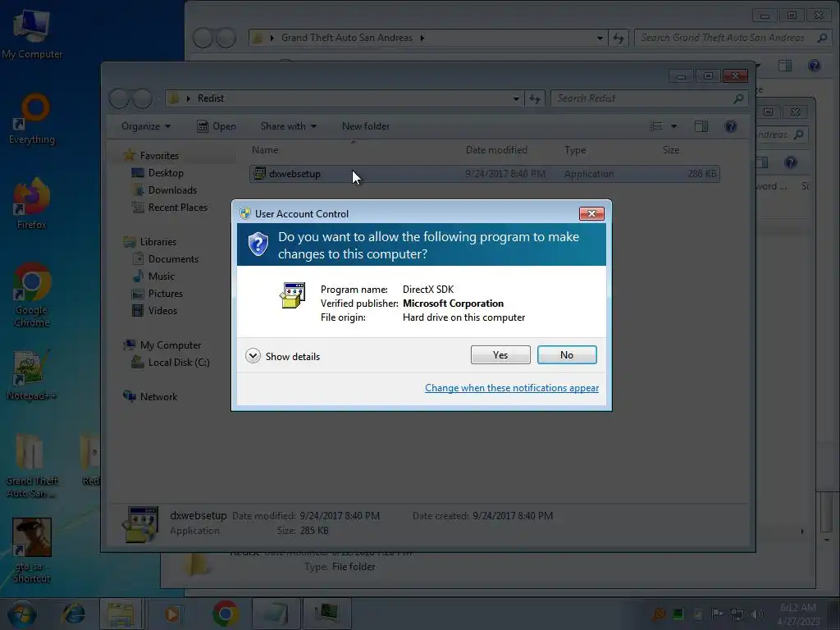This screenshot has height=630, width=840.
Task: Open the Windows Start button
Action: [x=21, y=614]
